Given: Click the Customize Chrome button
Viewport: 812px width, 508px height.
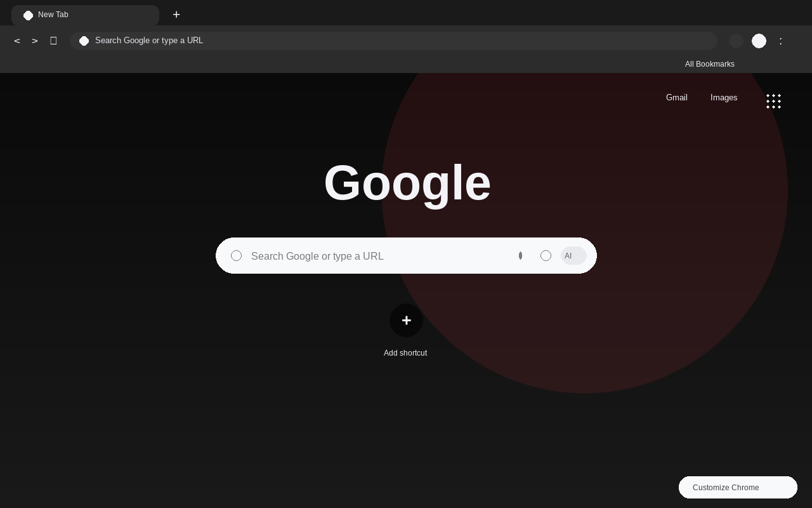Looking at the screenshot, I should click(x=738, y=487).
